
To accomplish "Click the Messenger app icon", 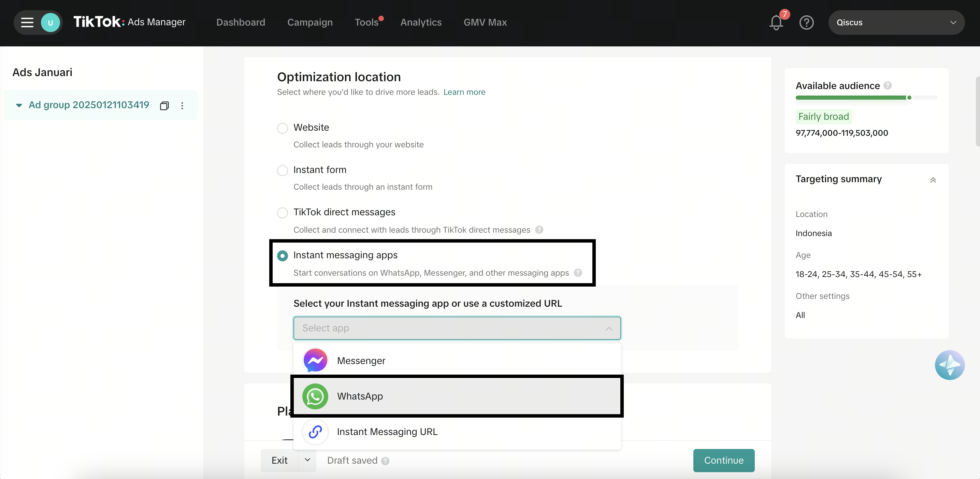I will coord(315,360).
